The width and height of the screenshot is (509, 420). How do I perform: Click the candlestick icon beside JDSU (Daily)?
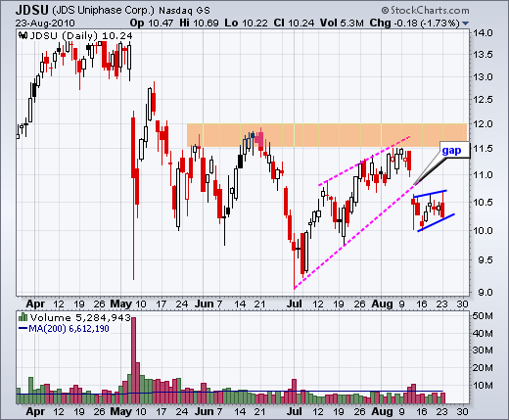tap(23, 35)
